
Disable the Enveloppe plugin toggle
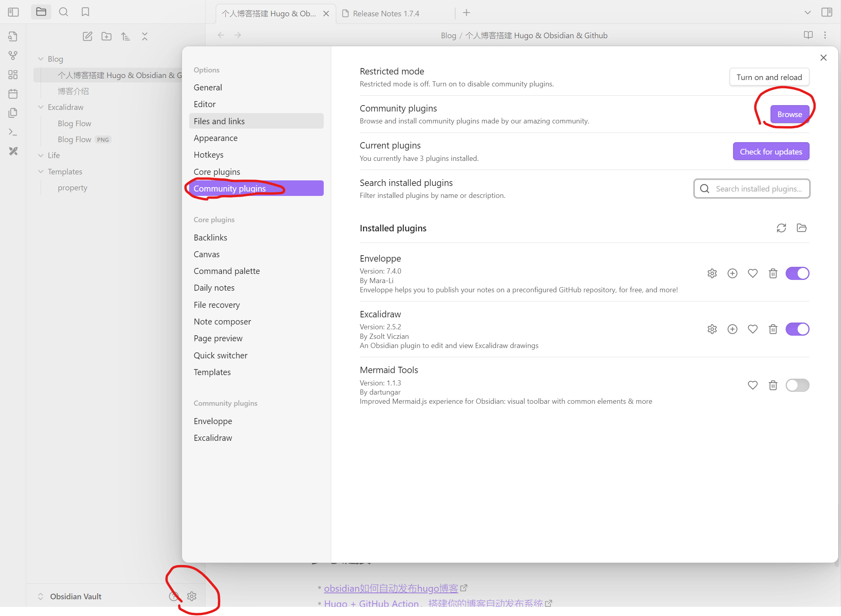[797, 274]
